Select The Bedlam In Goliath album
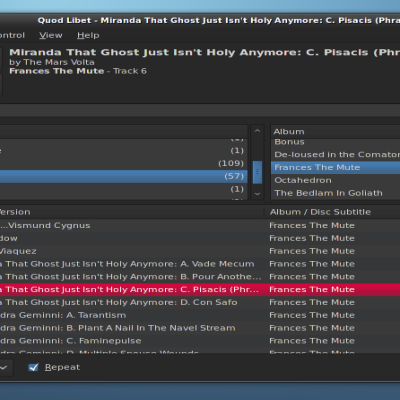The height and width of the screenshot is (400, 400). (x=335, y=193)
